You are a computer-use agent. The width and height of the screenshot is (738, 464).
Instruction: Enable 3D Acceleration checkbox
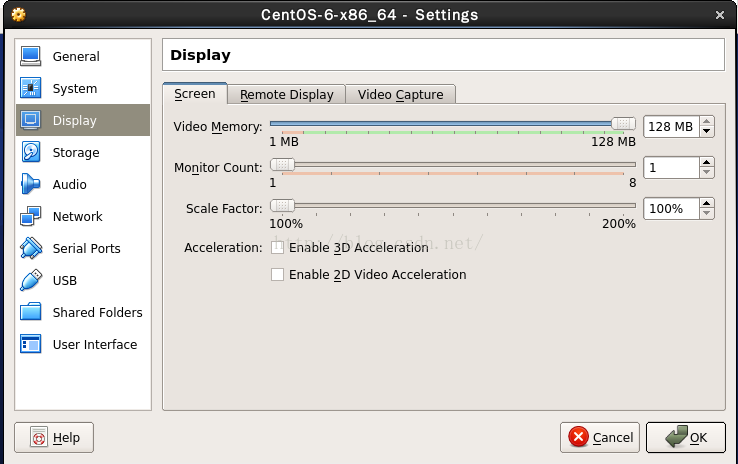(x=277, y=248)
